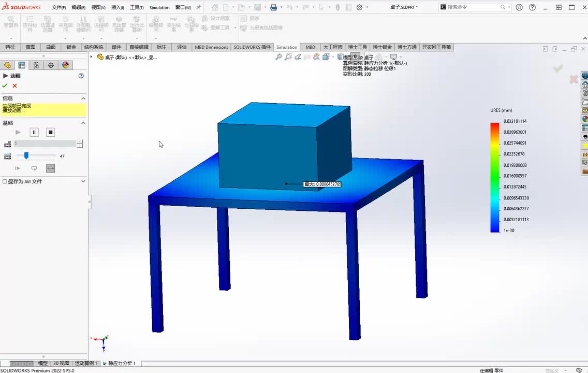Open the SOLIDWORKS Resources home icon
The height and width of the screenshot is (373, 588).
click(x=584, y=84)
